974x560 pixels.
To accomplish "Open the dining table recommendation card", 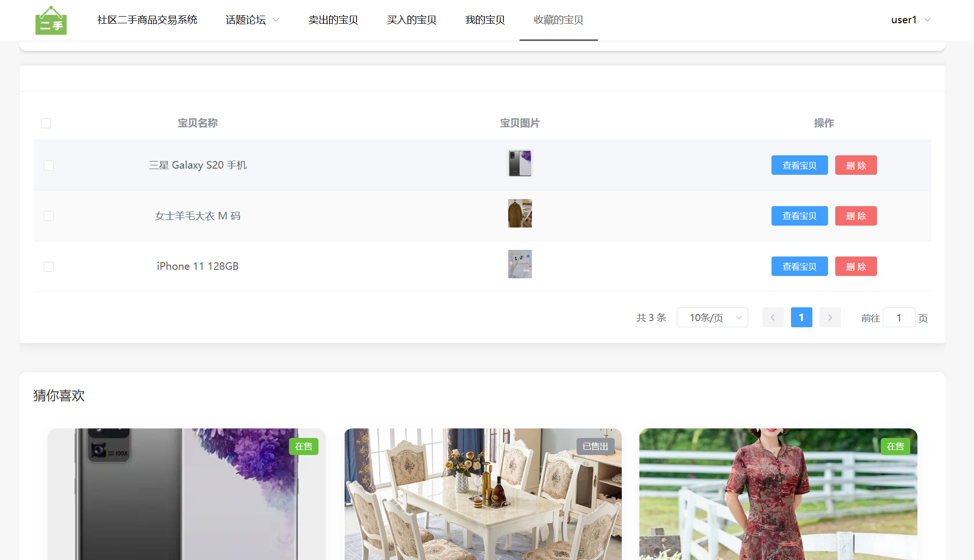I will (483, 494).
